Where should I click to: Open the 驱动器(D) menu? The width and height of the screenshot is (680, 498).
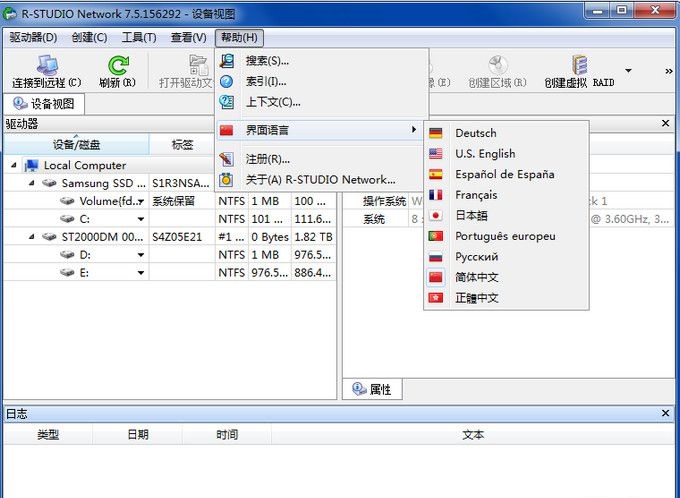click(x=33, y=38)
